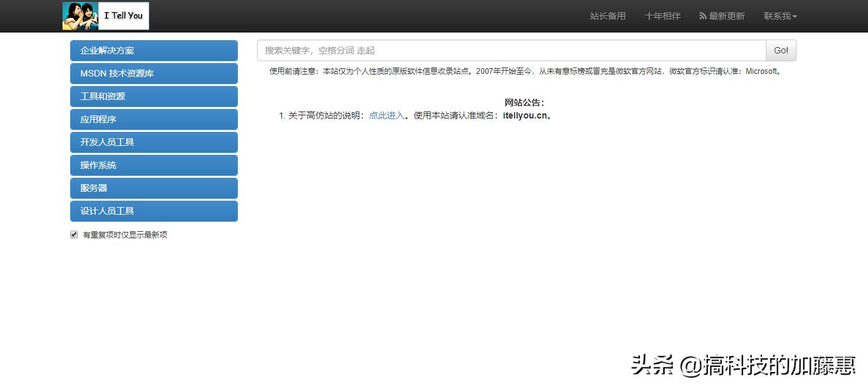
Task: Click the Go! search button
Action: click(781, 50)
